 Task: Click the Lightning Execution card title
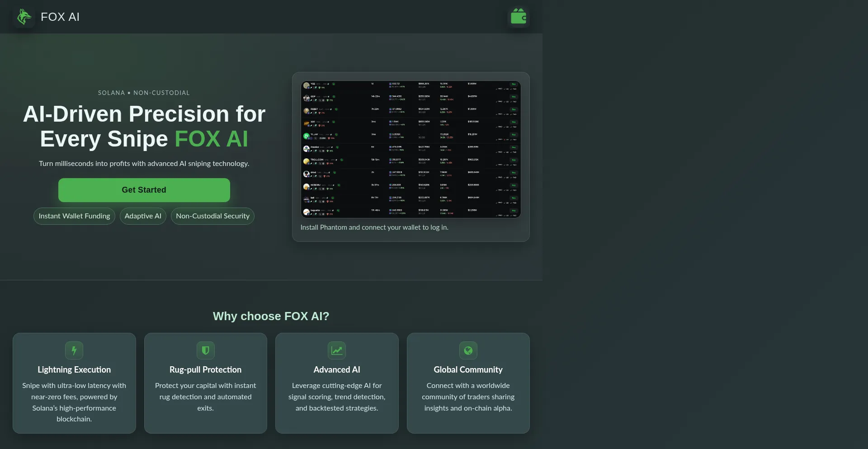tap(74, 370)
